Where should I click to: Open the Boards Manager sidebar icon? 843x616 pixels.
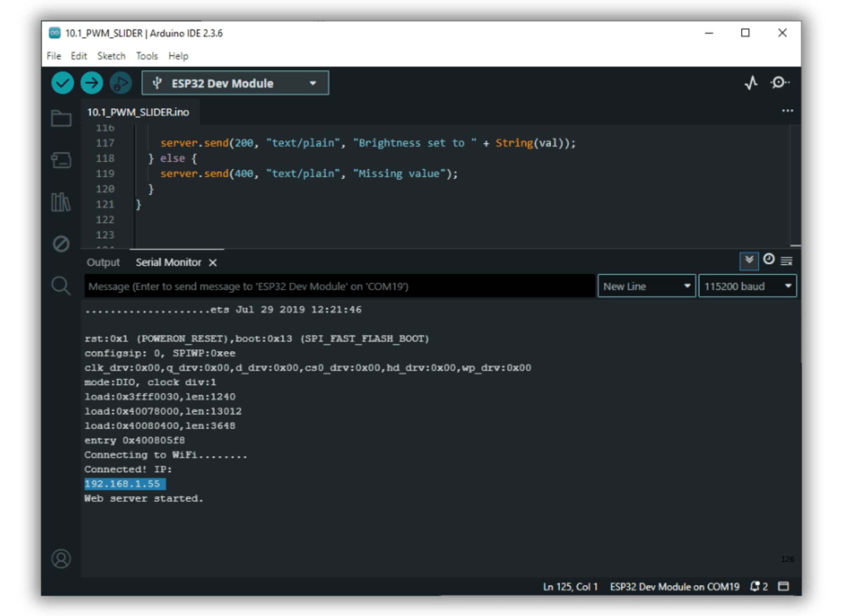(x=61, y=160)
